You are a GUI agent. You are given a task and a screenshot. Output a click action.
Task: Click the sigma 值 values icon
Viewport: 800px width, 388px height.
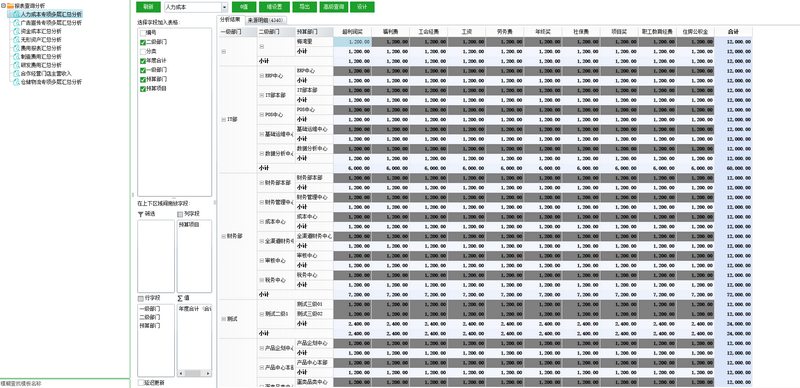pos(180,298)
